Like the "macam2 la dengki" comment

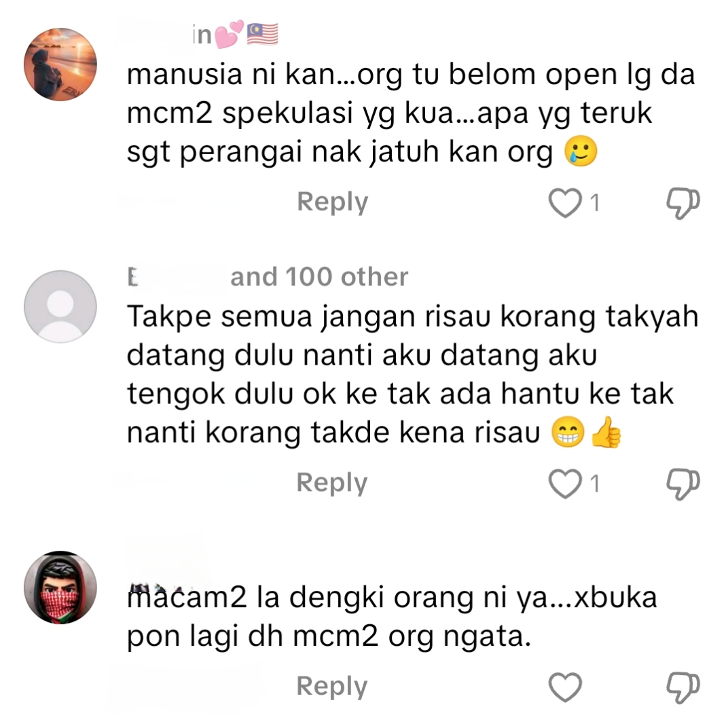(x=564, y=687)
